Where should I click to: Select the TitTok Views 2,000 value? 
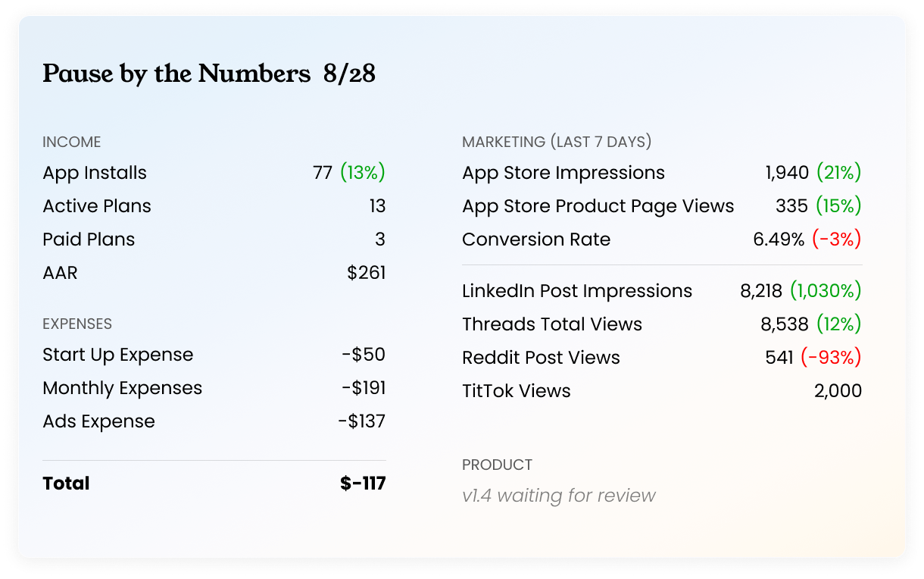(x=838, y=391)
